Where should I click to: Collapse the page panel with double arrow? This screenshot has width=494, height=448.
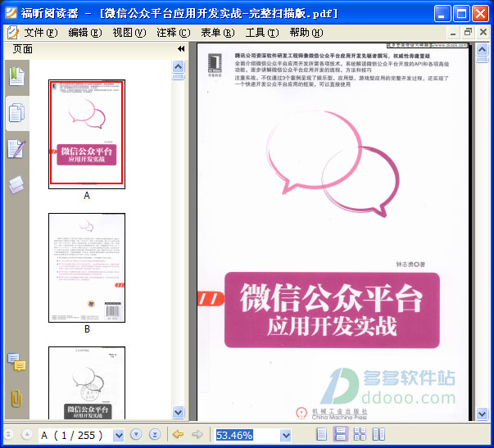coord(181,49)
